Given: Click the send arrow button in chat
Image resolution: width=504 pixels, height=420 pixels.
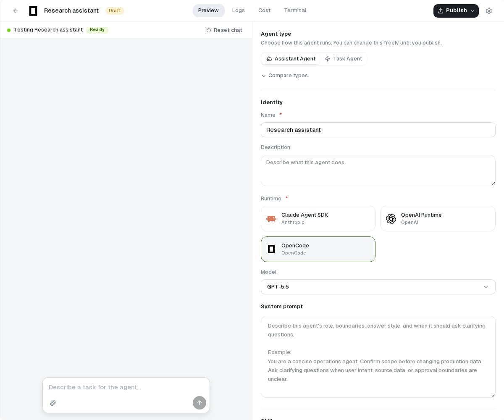Looking at the screenshot, I should click(199, 403).
